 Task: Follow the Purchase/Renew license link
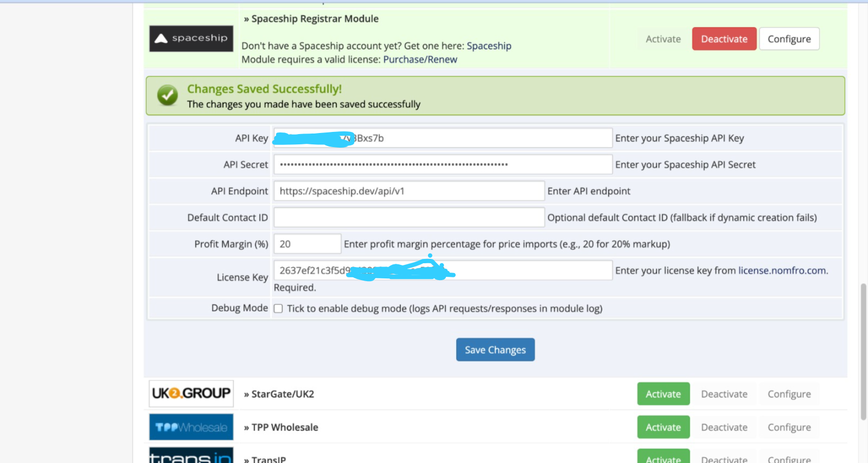[420, 60]
